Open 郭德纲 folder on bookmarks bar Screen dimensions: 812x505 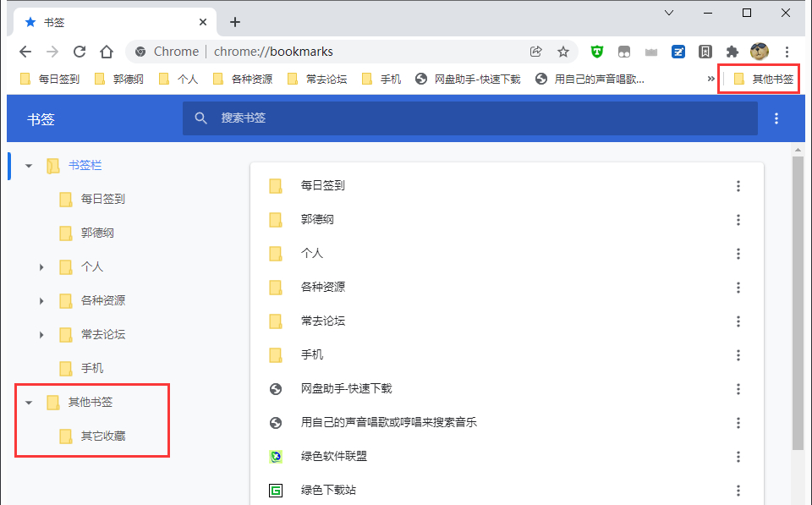tap(118, 79)
